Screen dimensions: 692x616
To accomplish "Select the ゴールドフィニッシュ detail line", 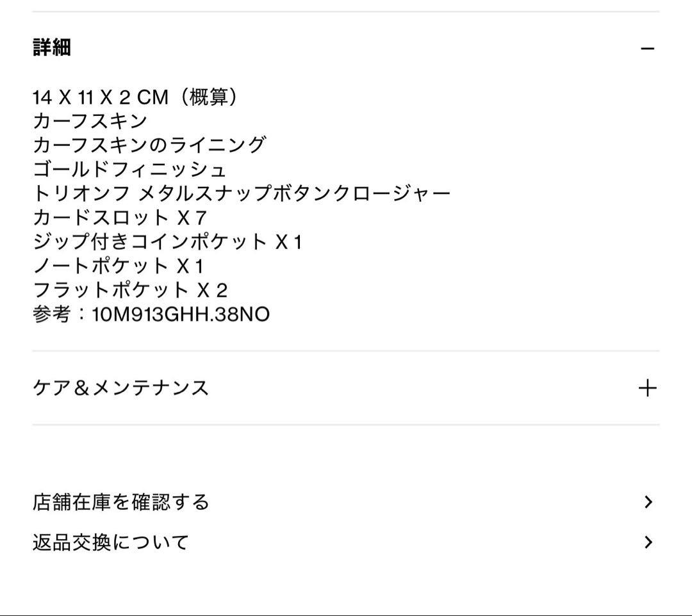I will (129, 170).
